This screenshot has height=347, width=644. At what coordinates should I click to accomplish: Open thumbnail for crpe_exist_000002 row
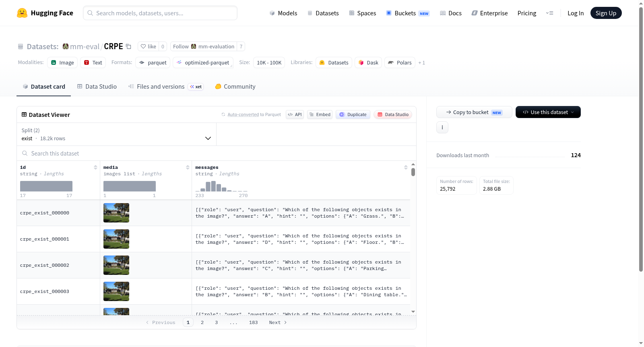[x=116, y=265]
